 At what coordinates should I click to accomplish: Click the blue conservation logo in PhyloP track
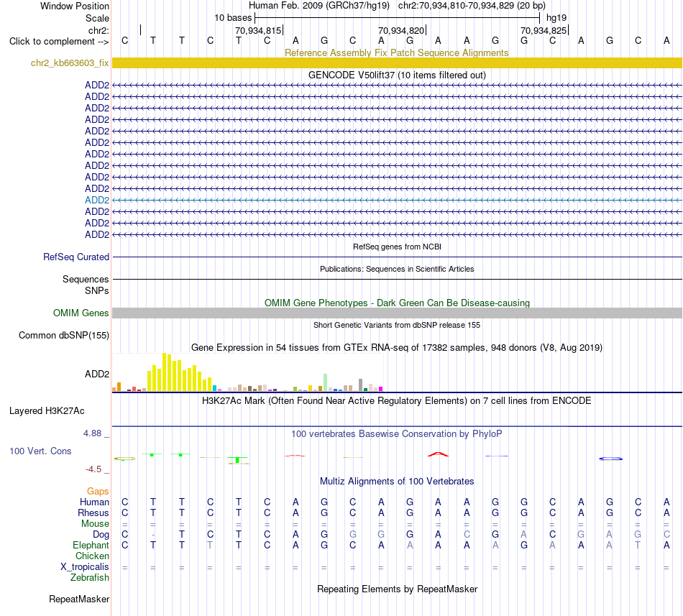[x=610, y=459]
